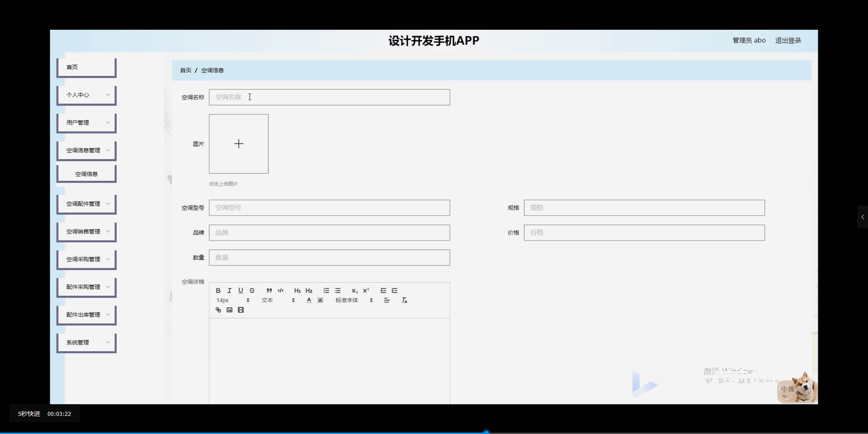
Task: Click the font color icon in the editor
Action: pyautogui.click(x=308, y=300)
